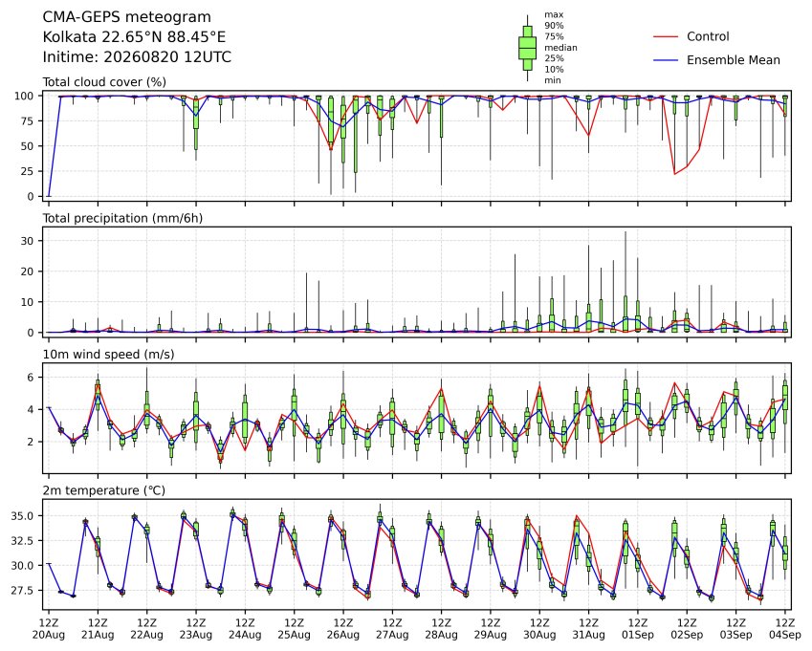Viewport: 812px width, 651px height.
Task: Click the 2m temperature panel title
Action: (x=103, y=490)
